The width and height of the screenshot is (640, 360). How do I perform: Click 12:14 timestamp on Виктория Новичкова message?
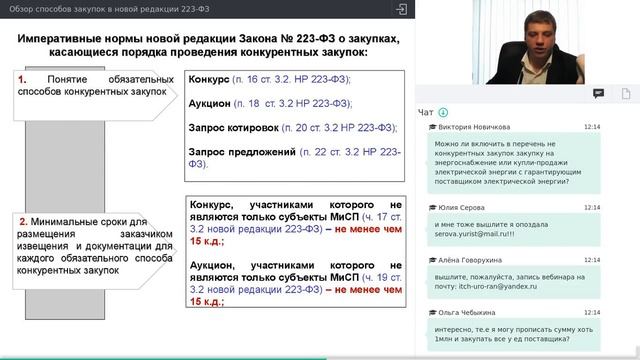pyautogui.click(x=592, y=127)
